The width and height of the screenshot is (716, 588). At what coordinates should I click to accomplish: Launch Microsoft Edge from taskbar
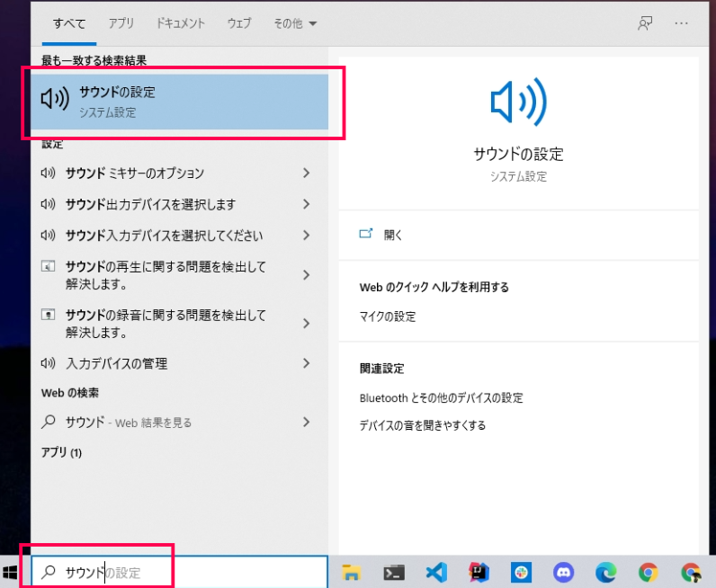(x=606, y=573)
